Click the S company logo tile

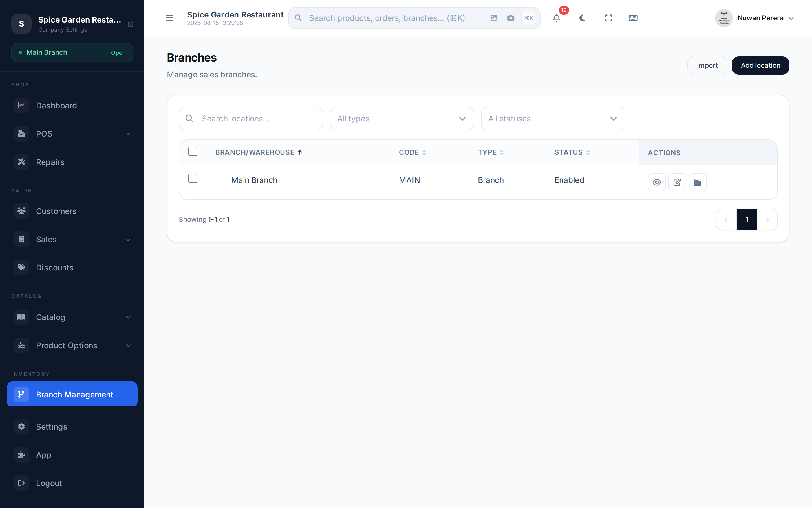(21, 23)
